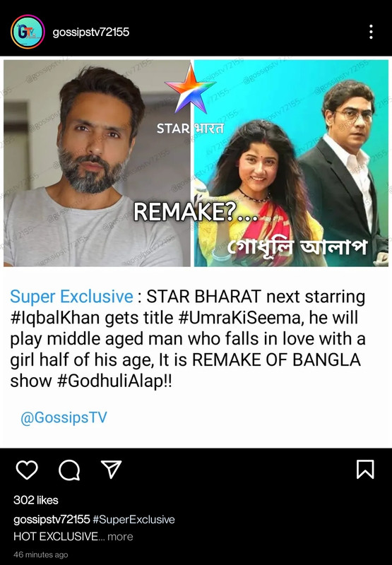Image resolution: width=392 pixels, height=565 pixels.
Task: Tap Godhuli Alap poster on right
Action: pos(291,163)
